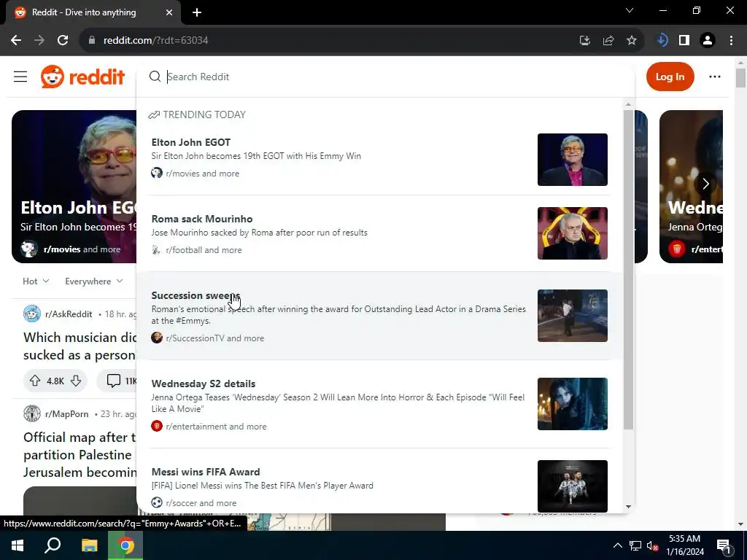
Task: Click r/entertainment and more in dropdown
Action: click(x=216, y=426)
